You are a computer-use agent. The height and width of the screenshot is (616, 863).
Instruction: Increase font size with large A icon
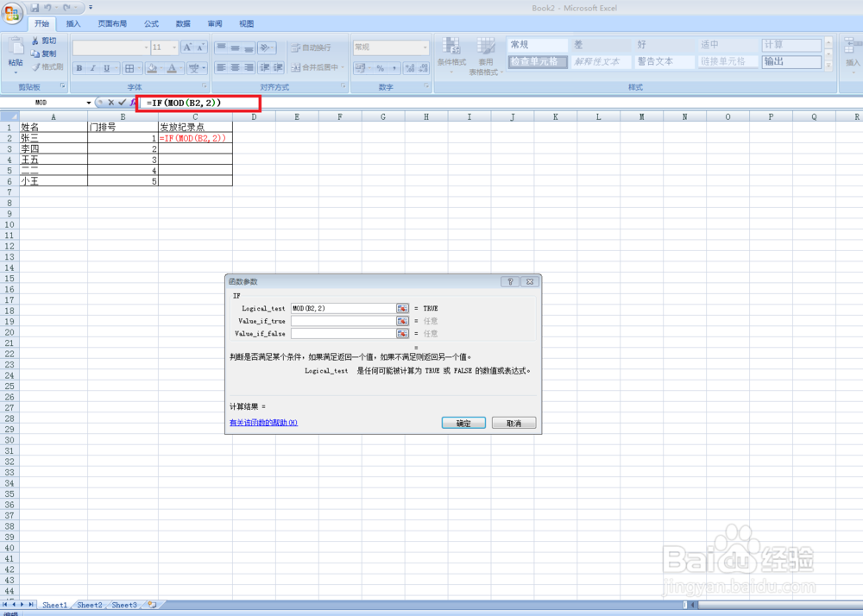pyautogui.click(x=187, y=47)
